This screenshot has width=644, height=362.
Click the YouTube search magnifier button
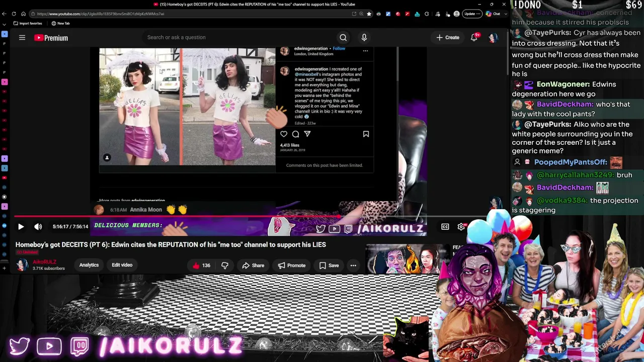(x=343, y=37)
